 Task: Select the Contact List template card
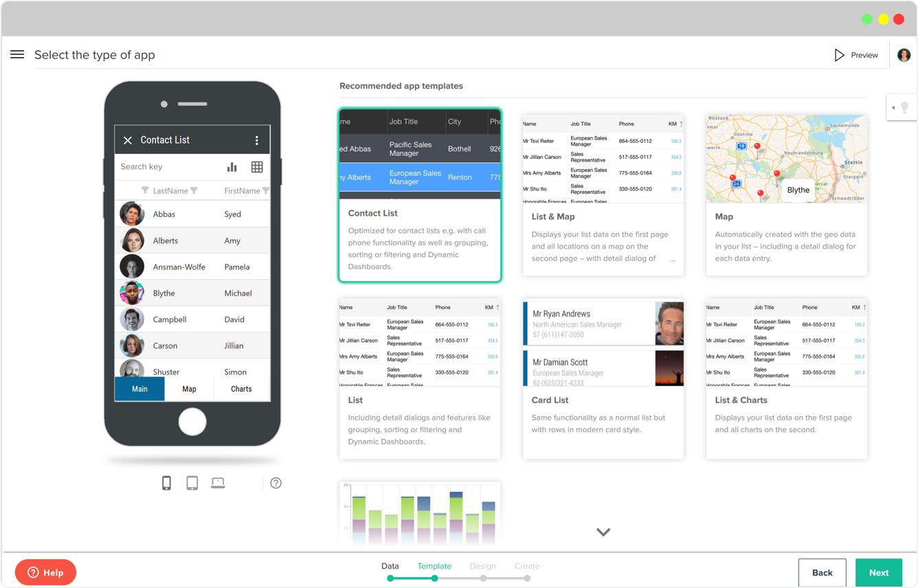click(x=420, y=195)
